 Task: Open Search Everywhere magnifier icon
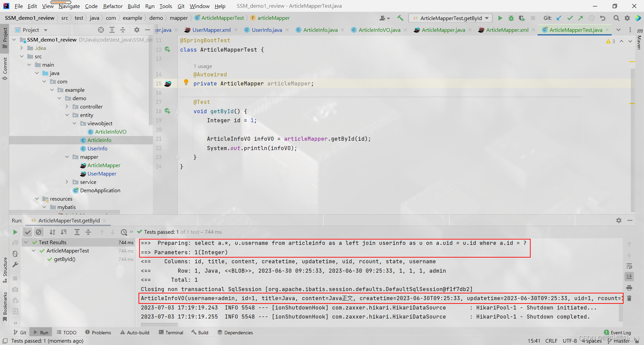click(616, 18)
